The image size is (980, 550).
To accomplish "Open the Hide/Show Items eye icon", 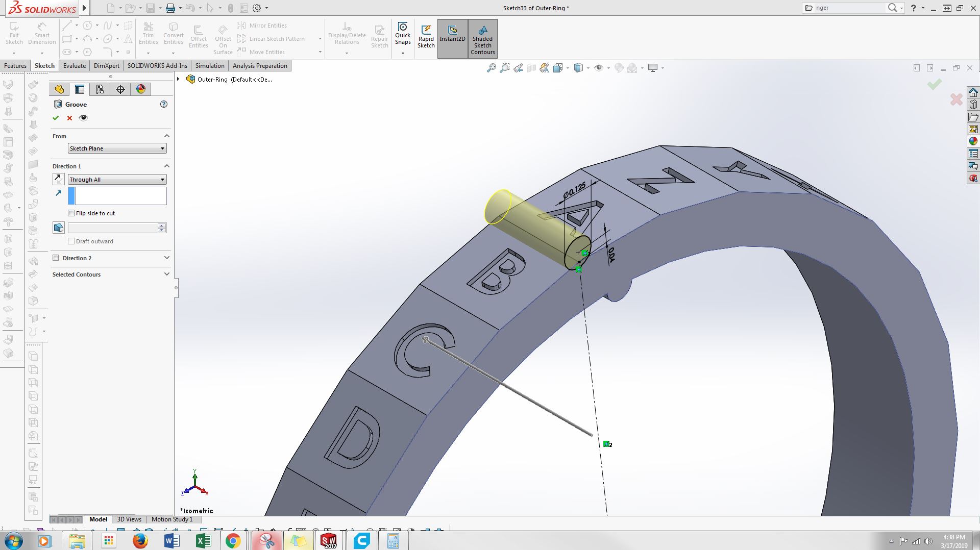I will 599,68.
